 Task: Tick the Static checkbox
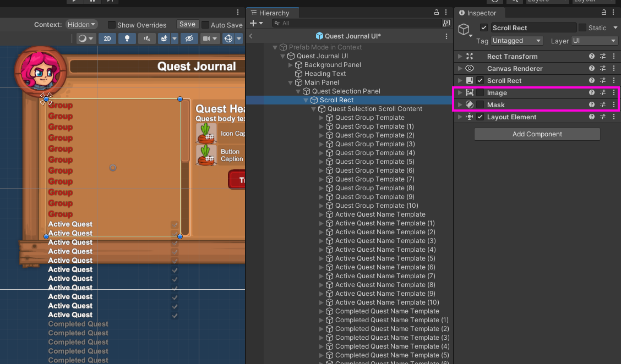pos(582,27)
